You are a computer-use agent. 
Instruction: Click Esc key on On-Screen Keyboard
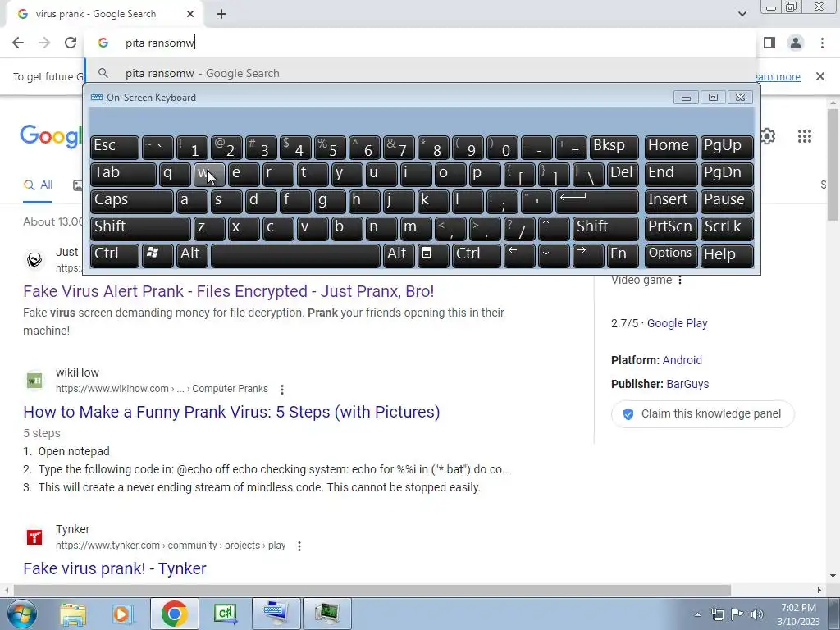click(115, 147)
